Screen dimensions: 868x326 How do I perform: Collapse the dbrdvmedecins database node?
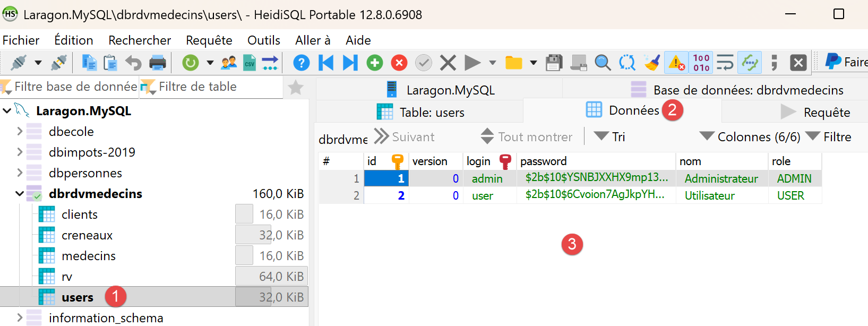click(x=20, y=194)
